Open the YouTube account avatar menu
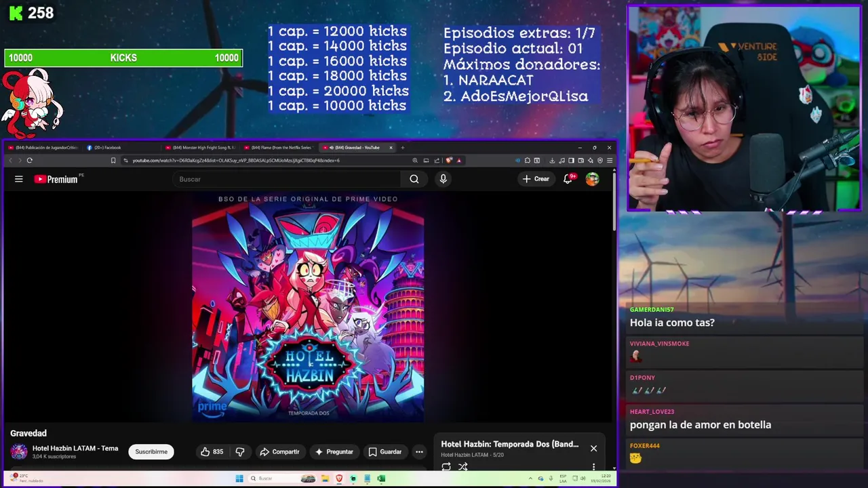868x488 pixels. point(593,179)
